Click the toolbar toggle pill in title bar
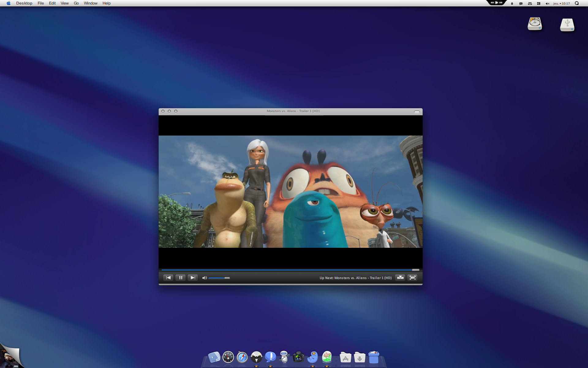The width and height of the screenshot is (588, 368). pos(417,112)
